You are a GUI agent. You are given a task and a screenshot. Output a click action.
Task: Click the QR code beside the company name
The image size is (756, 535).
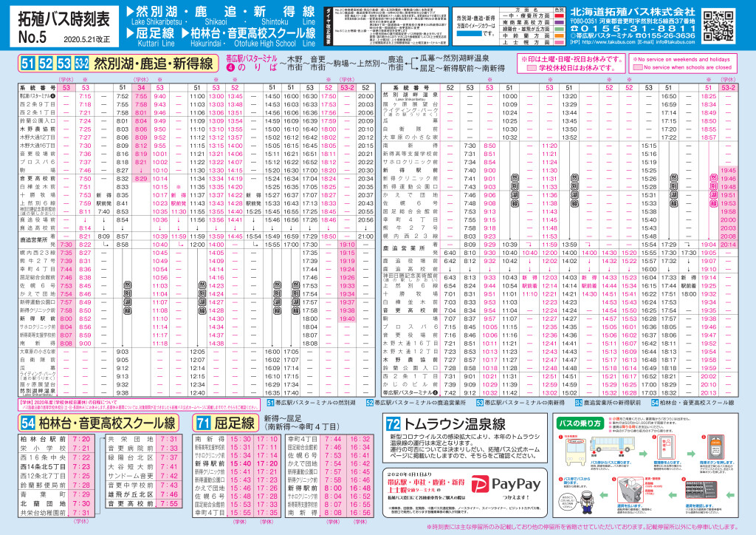[x=718, y=26]
